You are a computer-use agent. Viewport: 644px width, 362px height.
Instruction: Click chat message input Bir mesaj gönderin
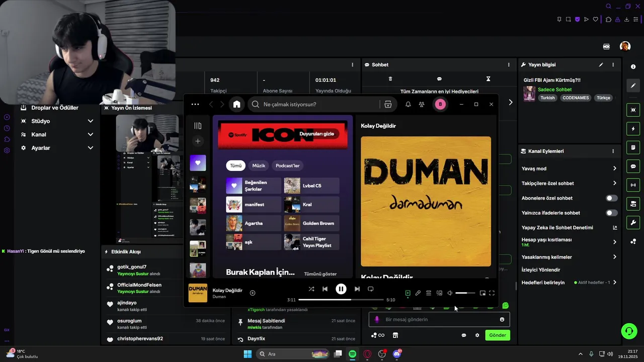click(439, 319)
